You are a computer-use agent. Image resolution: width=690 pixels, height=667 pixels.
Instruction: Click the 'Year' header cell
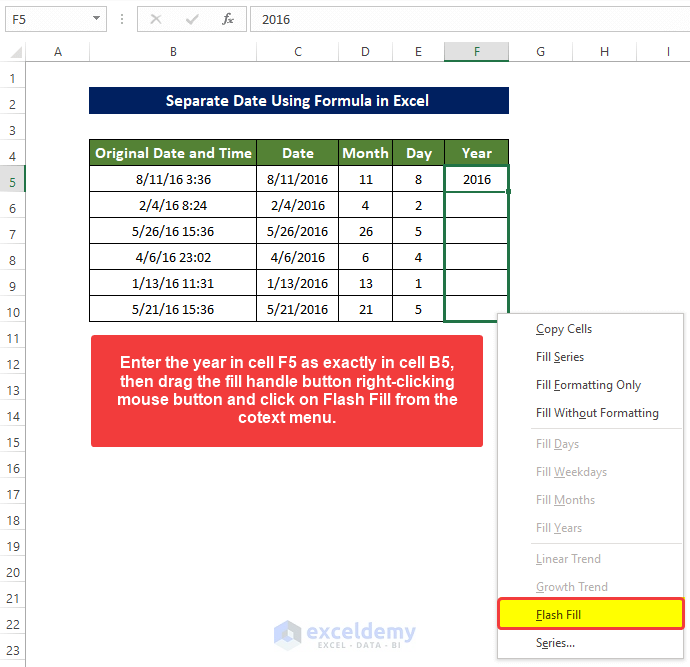coord(477,153)
